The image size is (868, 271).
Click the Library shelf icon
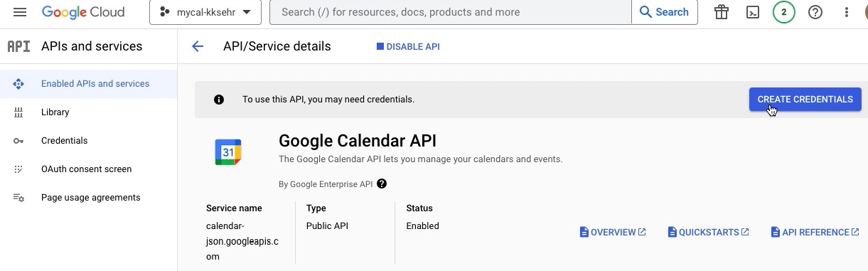18,112
